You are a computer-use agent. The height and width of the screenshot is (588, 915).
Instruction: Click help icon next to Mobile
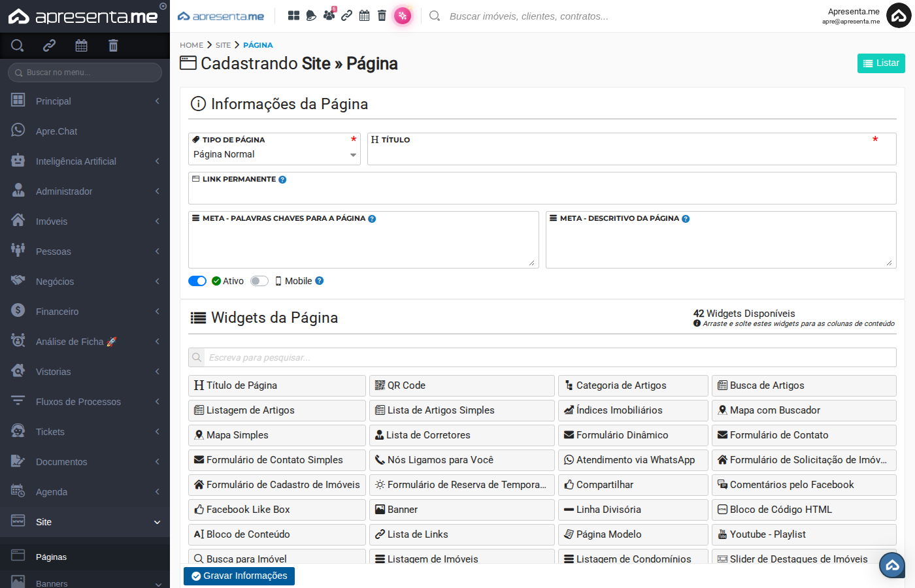tap(320, 281)
